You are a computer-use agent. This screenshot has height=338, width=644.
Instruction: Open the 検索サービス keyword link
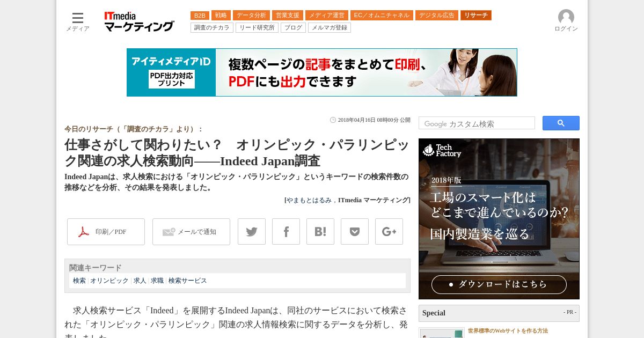tap(187, 281)
